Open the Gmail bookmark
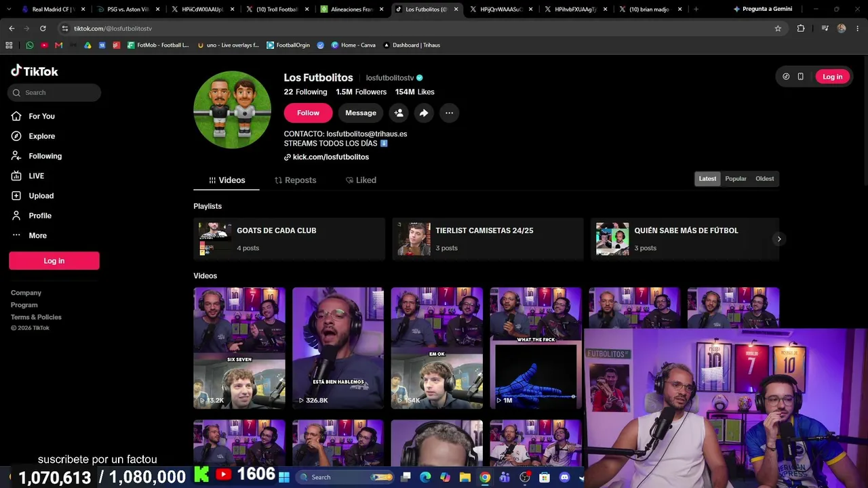The height and width of the screenshot is (488, 868). pos(58,45)
